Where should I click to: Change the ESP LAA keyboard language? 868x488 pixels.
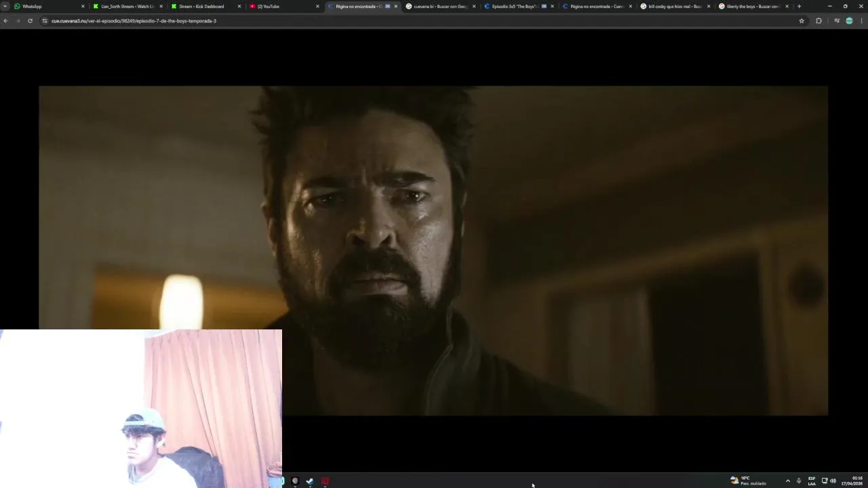tap(812, 481)
